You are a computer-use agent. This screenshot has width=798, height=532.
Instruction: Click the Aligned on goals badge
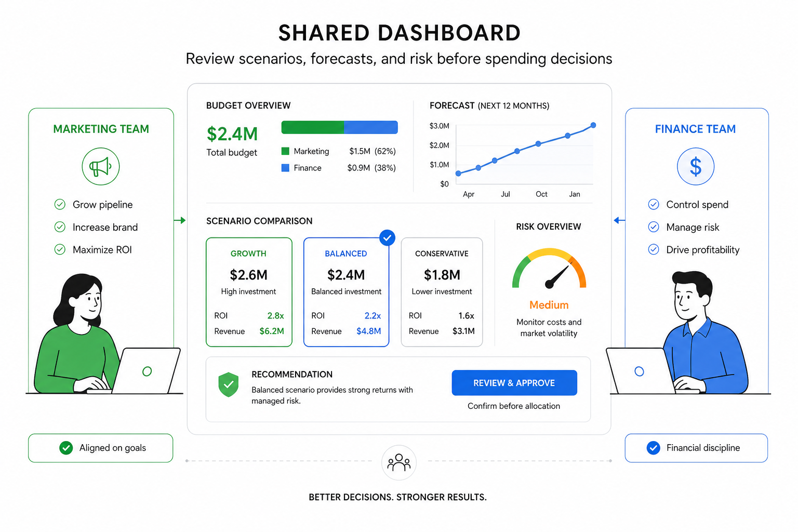100,448
